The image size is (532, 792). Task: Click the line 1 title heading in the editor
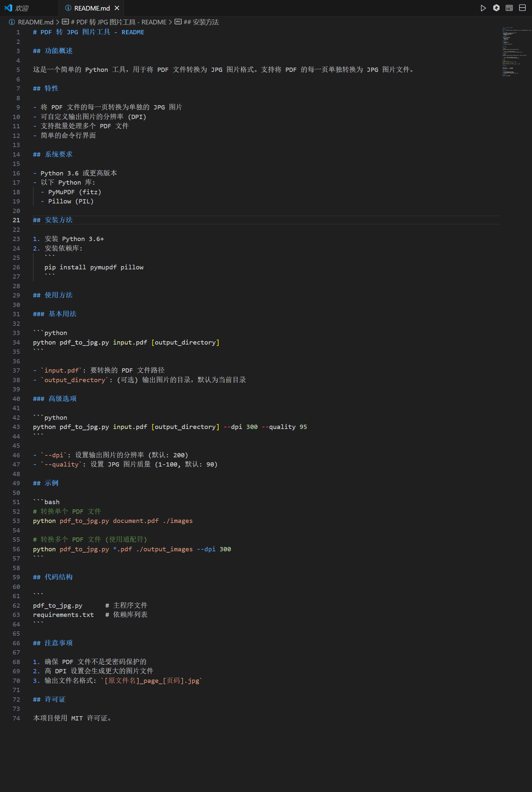pos(88,32)
